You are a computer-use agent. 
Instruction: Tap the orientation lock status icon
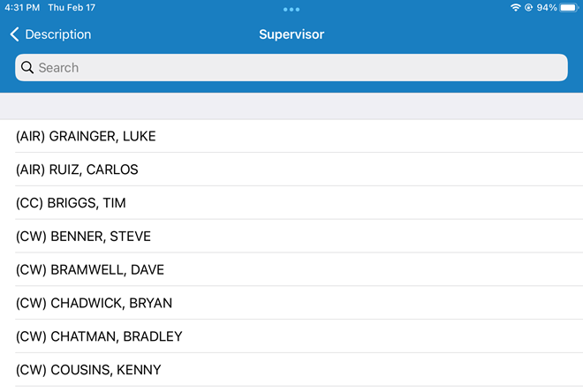pyautogui.click(x=528, y=8)
